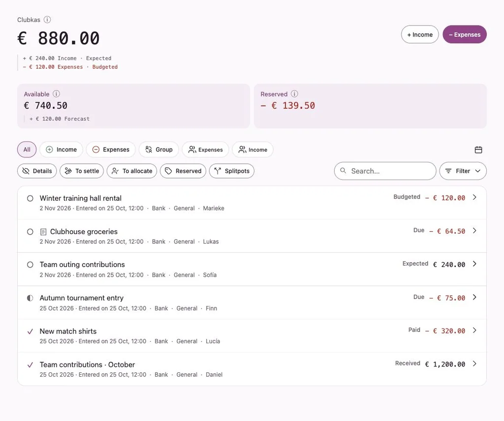This screenshot has width=504, height=421.
Task: Open the Available balance card
Action: pos(134,106)
